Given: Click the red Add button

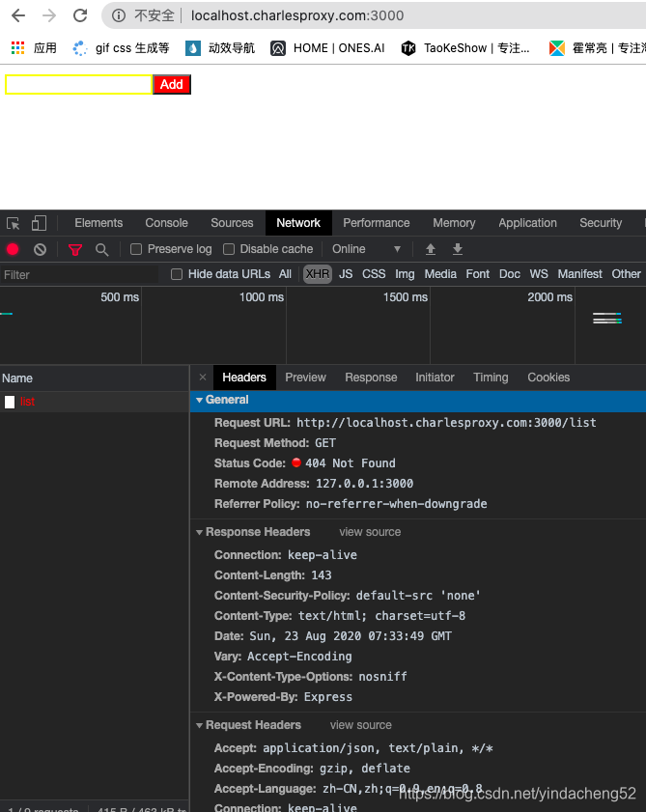Looking at the screenshot, I should click(x=172, y=84).
